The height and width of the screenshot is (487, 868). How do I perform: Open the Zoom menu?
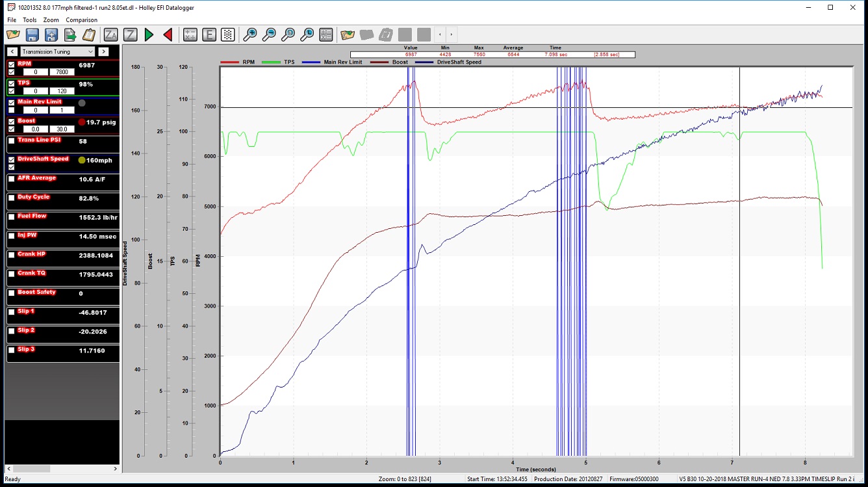[x=51, y=20]
